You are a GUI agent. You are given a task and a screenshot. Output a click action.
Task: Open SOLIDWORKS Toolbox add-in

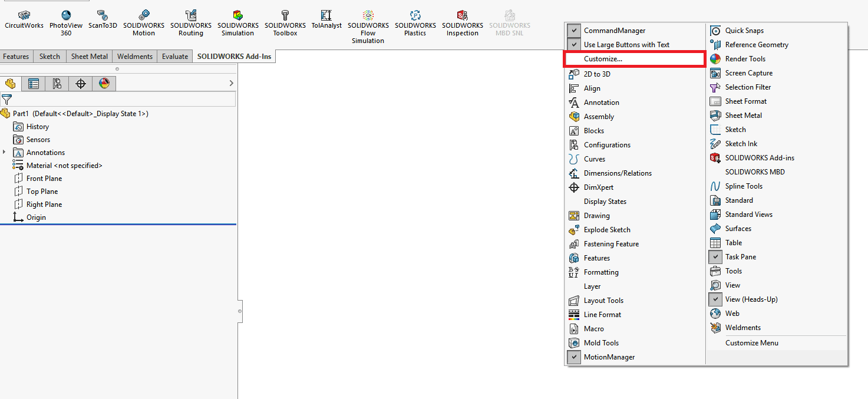pyautogui.click(x=285, y=24)
